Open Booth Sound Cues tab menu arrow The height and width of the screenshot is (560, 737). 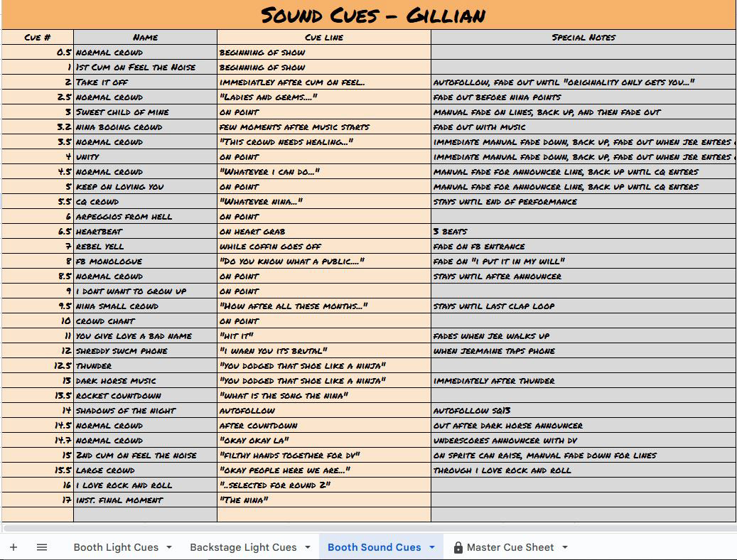click(x=432, y=547)
